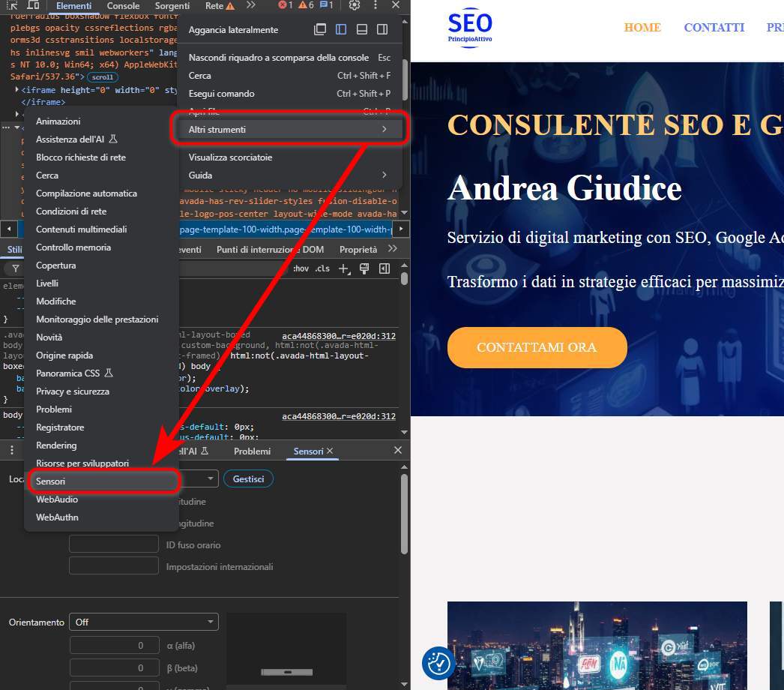This screenshot has width=784, height=690.
Task: Toggle the :hov element state button
Action: 301,269
